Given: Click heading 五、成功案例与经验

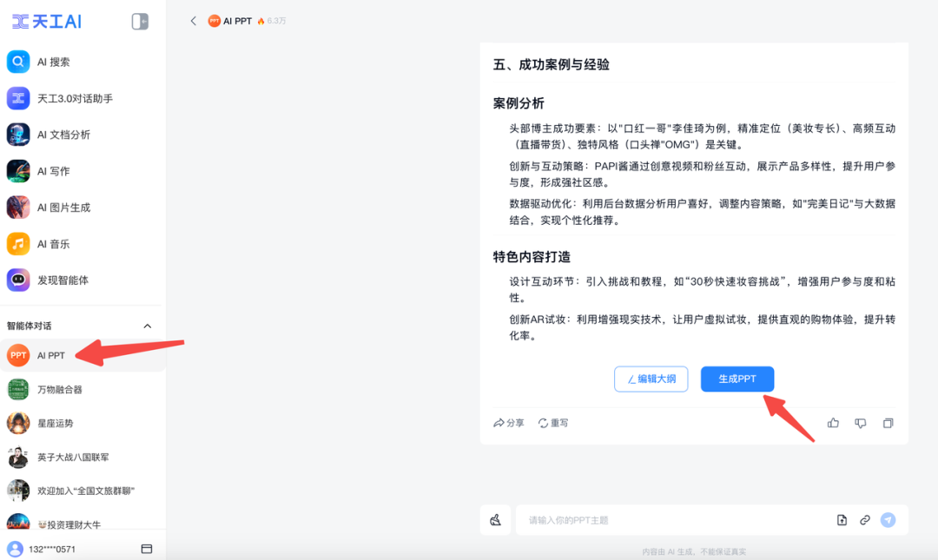Looking at the screenshot, I should coord(551,64).
